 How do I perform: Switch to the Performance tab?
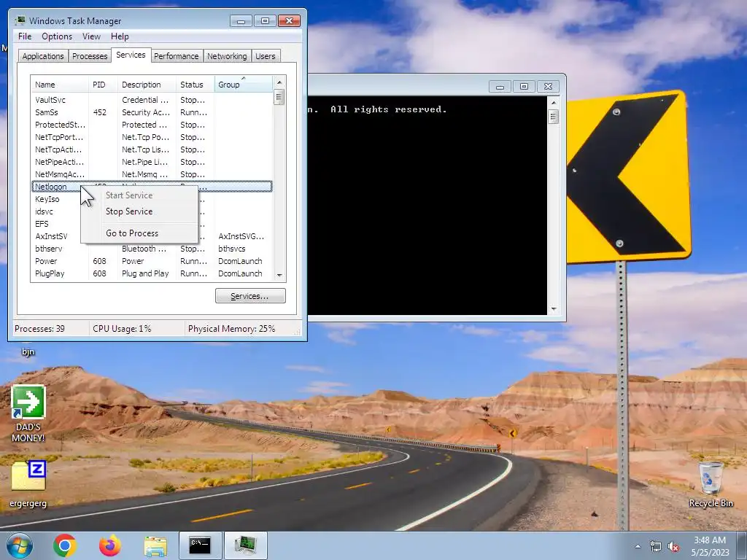tap(177, 55)
